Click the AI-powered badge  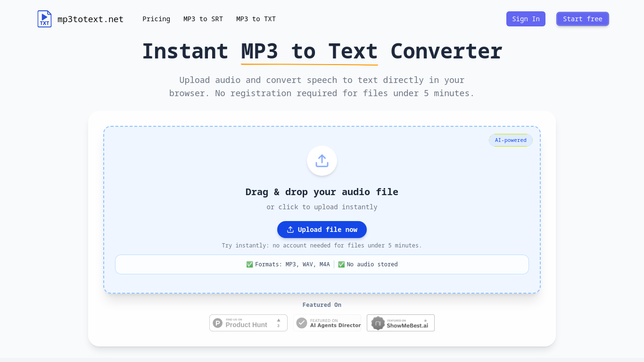click(x=511, y=140)
